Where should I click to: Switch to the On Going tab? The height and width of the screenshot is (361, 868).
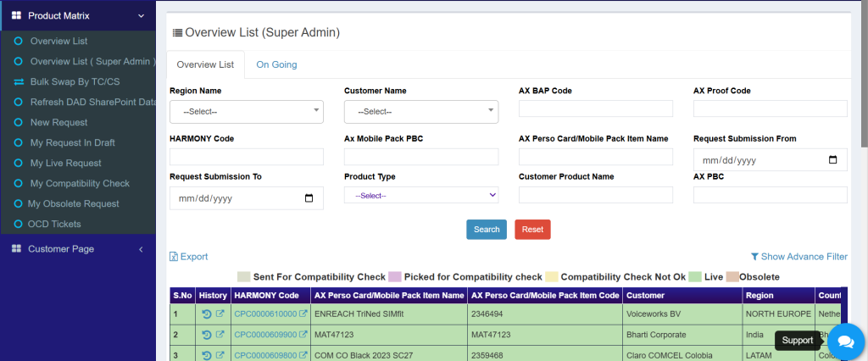pyautogui.click(x=276, y=64)
